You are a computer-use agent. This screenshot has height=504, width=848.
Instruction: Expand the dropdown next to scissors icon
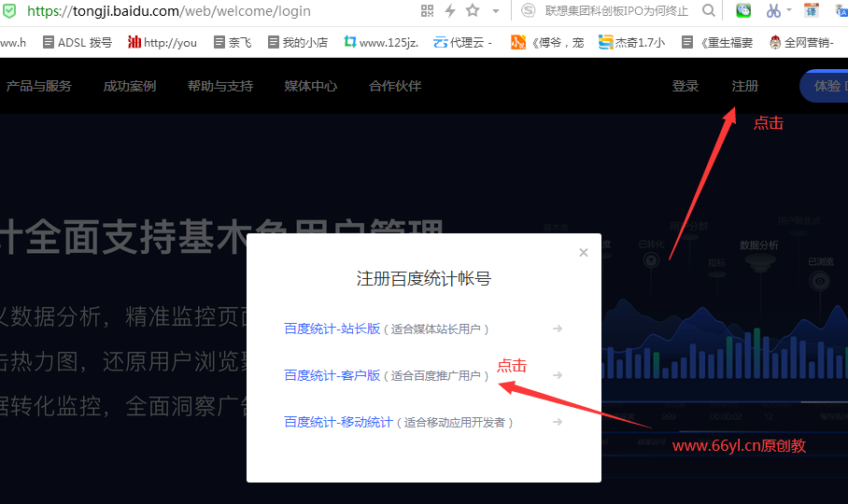(788, 10)
